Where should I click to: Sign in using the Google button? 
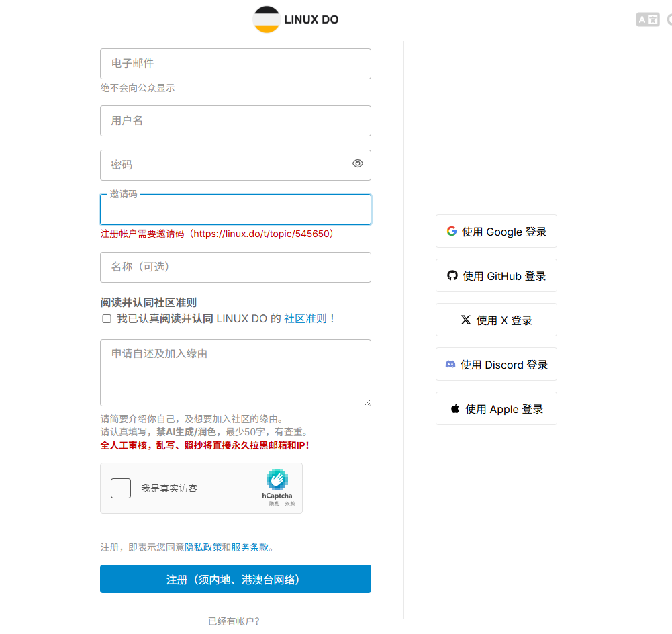(x=496, y=232)
